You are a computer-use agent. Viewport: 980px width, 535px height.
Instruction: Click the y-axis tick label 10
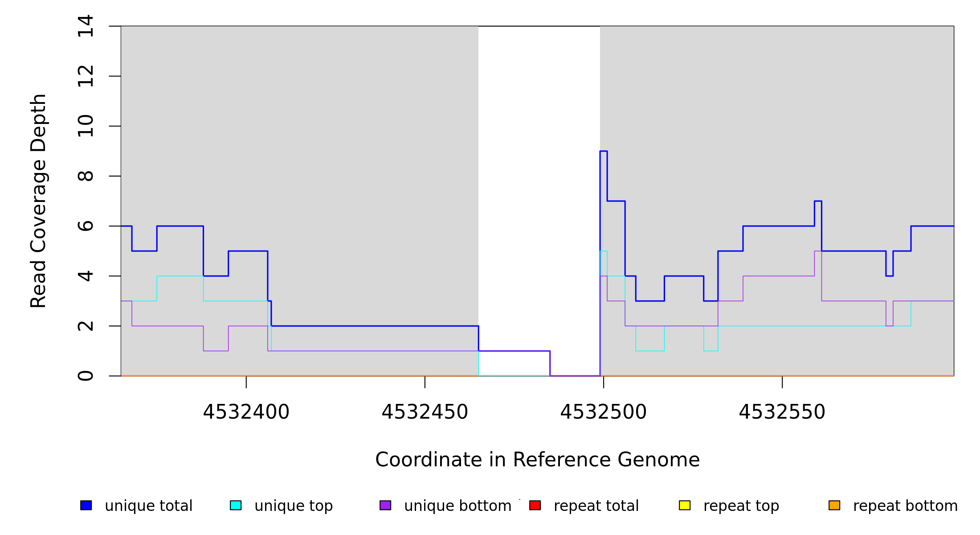coord(86,126)
